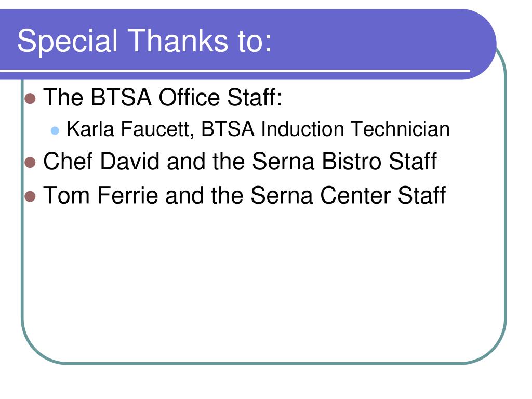Click the words "BTSA Induction Technician"
This screenshot has width=532, height=399.
325,129
